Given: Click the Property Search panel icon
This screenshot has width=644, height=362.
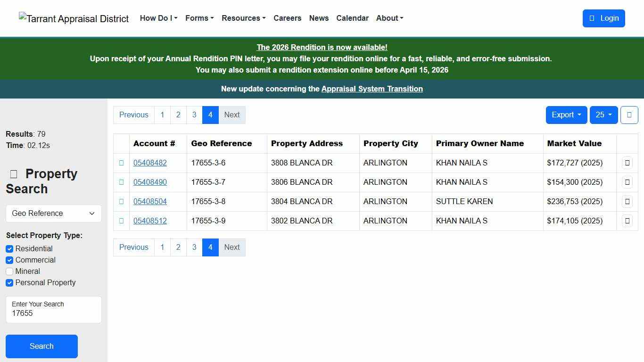Looking at the screenshot, I should pyautogui.click(x=13, y=173).
